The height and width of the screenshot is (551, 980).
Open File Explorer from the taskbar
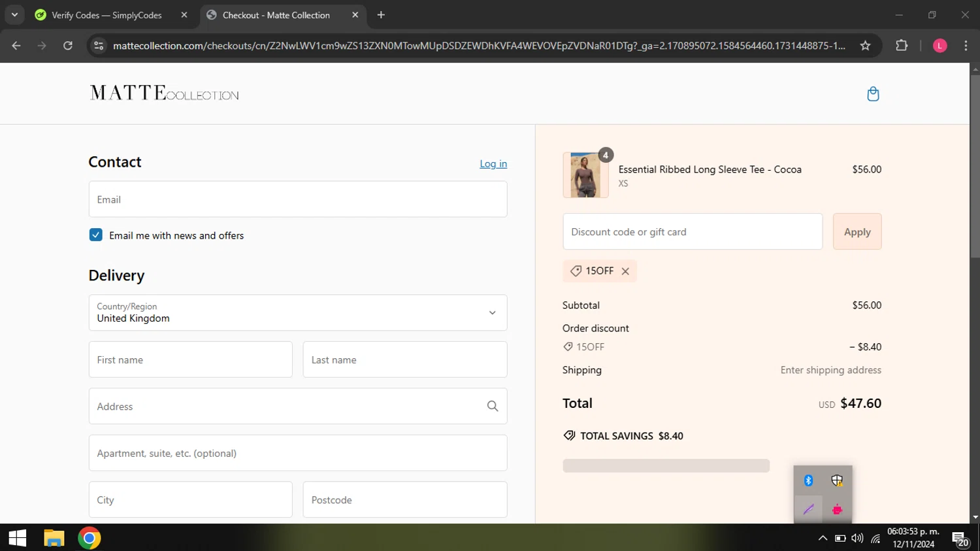(x=54, y=538)
